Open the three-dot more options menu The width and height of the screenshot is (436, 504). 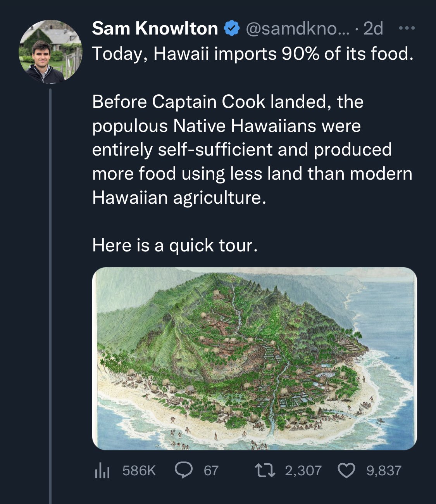coord(407,28)
